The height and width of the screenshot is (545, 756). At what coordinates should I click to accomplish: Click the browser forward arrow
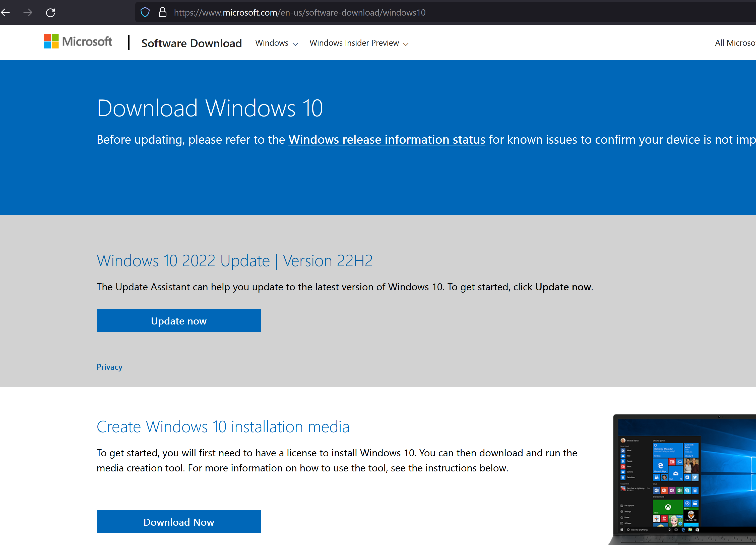(28, 13)
